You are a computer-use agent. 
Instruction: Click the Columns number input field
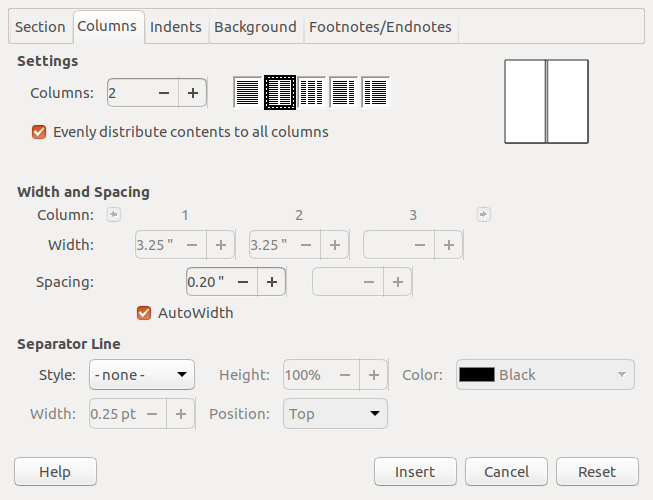point(128,93)
